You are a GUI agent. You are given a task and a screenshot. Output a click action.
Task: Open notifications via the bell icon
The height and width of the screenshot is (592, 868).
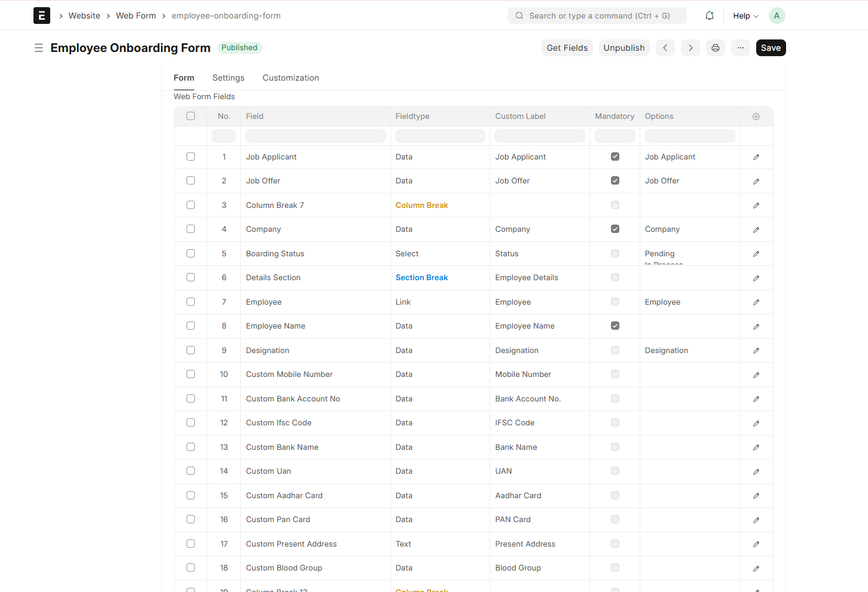[x=709, y=16]
